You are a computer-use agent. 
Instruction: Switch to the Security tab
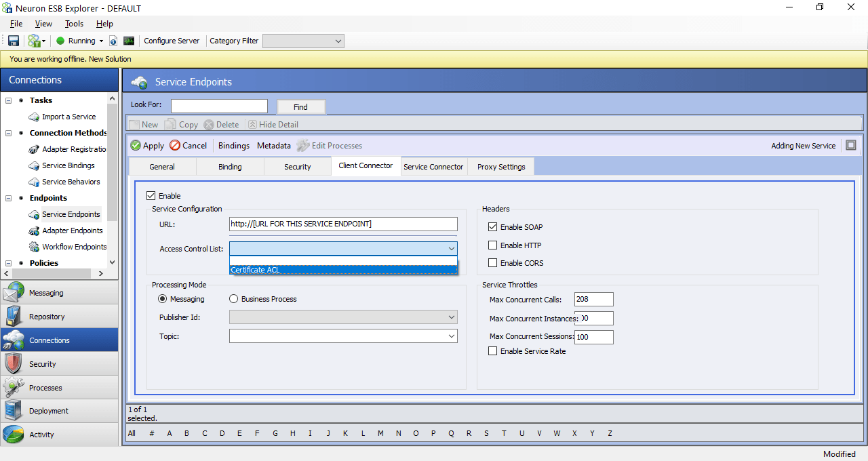[298, 167]
